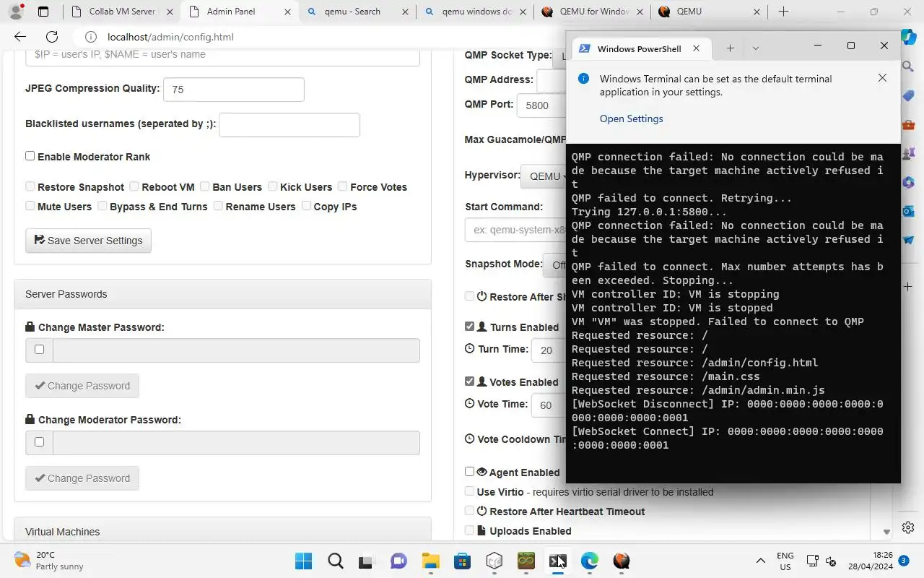Switch to Microsoft Edge from taskbar

pyautogui.click(x=590, y=561)
